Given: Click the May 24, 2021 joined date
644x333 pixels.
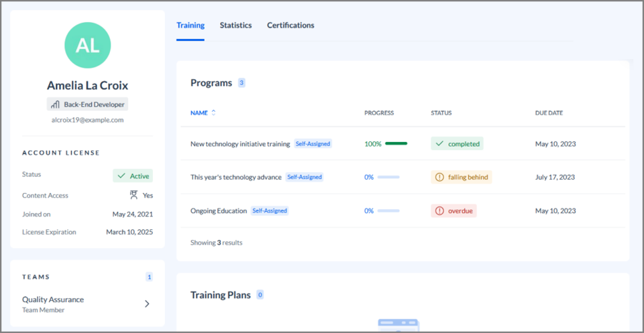Looking at the screenshot, I should 133,214.
